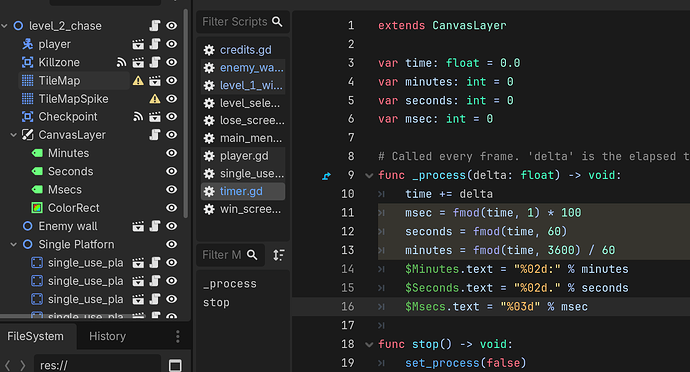Open player scene instance icon

[138, 44]
